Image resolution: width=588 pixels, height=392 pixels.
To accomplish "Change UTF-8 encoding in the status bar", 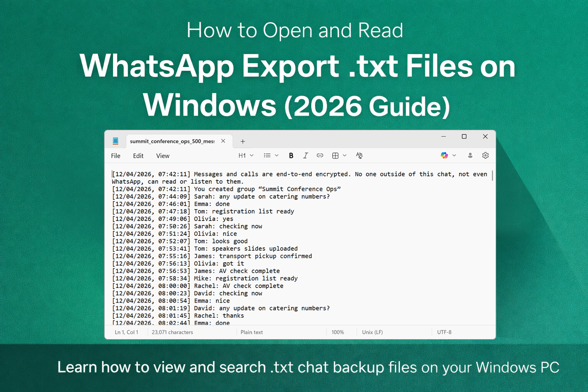I will pyautogui.click(x=444, y=332).
